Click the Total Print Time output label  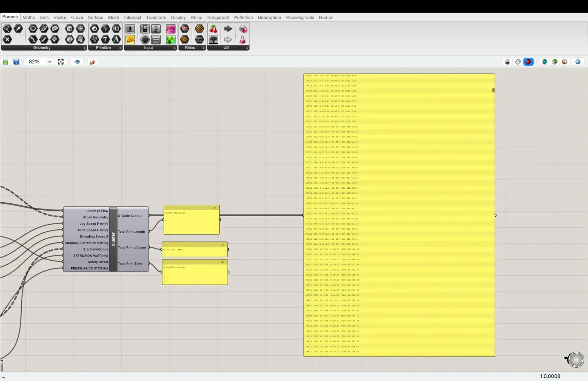coord(130,264)
